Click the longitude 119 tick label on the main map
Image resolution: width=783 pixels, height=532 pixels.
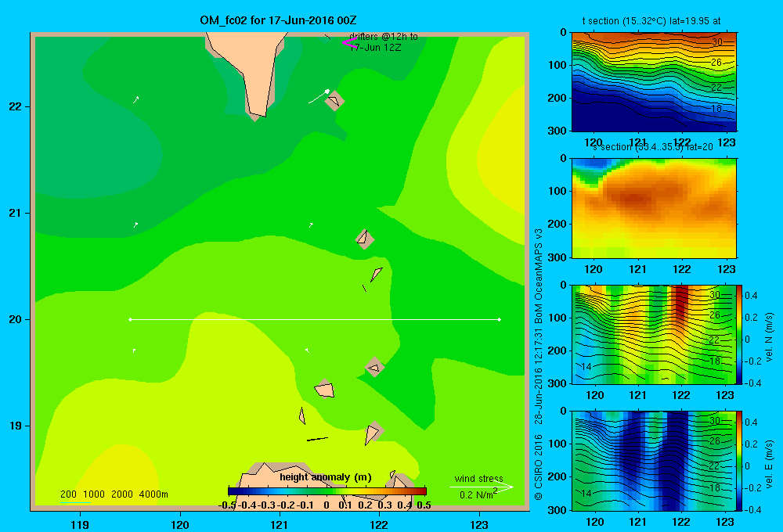click(80, 524)
